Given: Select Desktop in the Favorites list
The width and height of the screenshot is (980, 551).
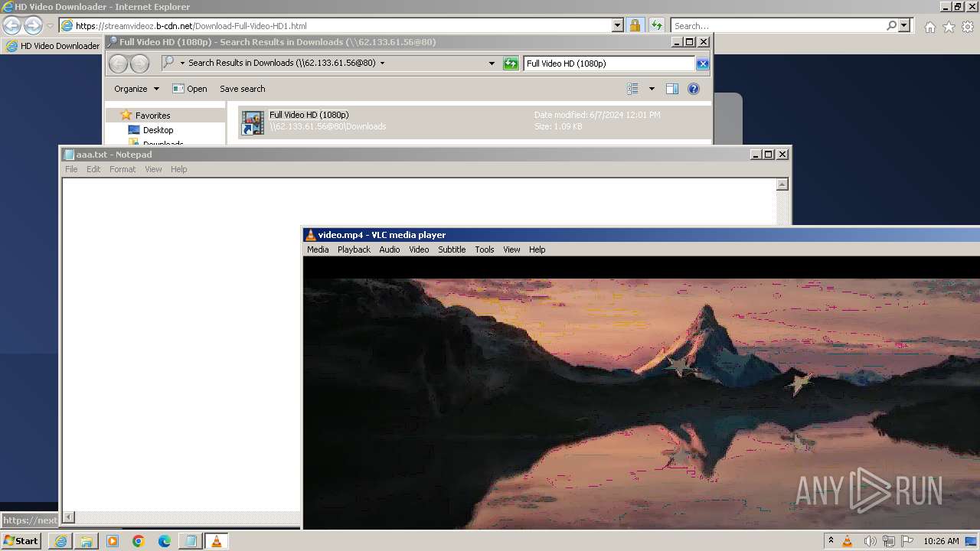Looking at the screenshot, I should coord(158,130).
